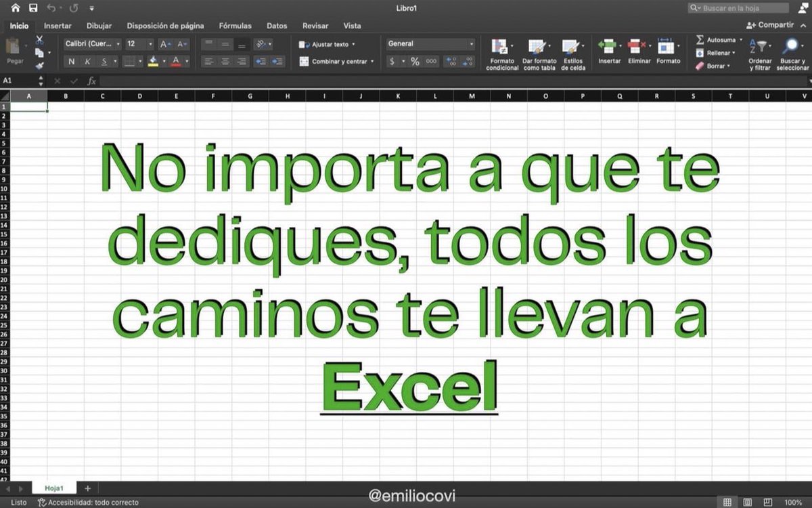Open the Datos ribbon tab
This screenshot has width=812, height=508.
click(277, 26)
